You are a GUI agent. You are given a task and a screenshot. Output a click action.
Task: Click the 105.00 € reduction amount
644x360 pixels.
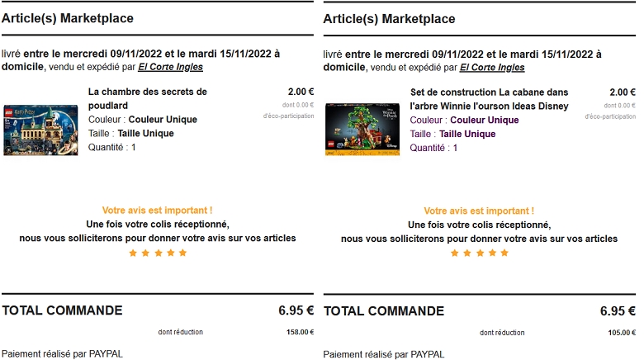tap(622, 333)
